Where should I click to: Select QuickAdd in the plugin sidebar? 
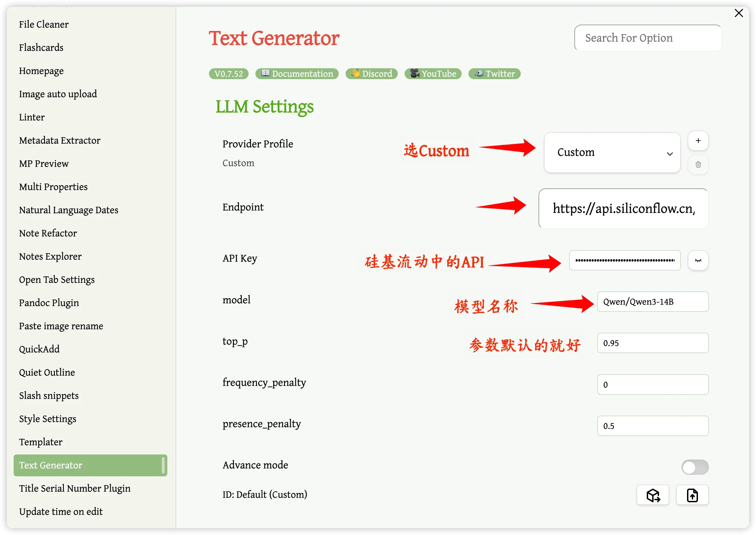(x=39, y=349)
